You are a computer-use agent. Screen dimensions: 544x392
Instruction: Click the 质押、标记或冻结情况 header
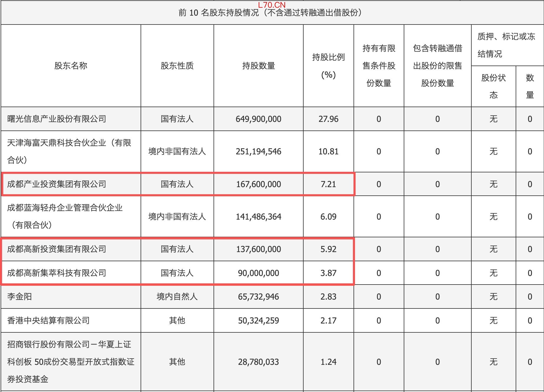point(506,45)
